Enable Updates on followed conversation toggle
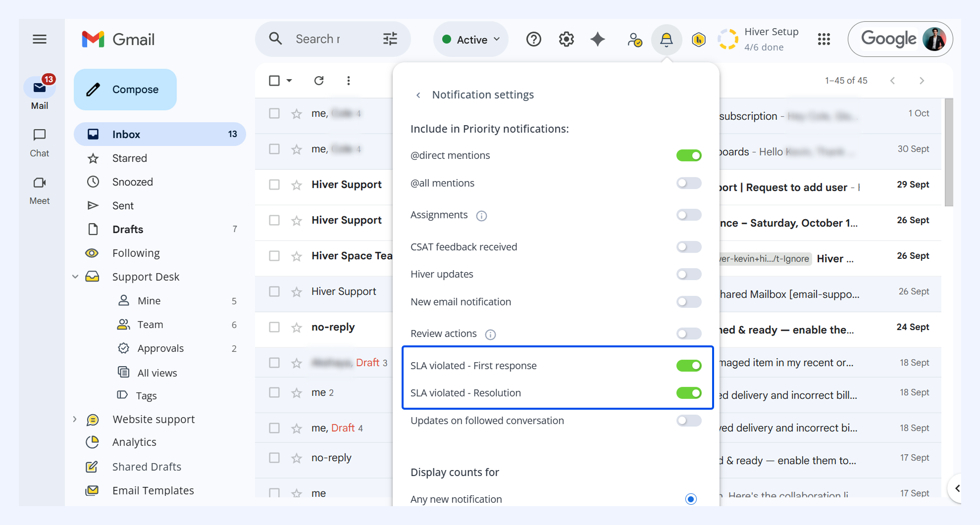The height and width of the screenshot is (525, 980). coord(689,421)
